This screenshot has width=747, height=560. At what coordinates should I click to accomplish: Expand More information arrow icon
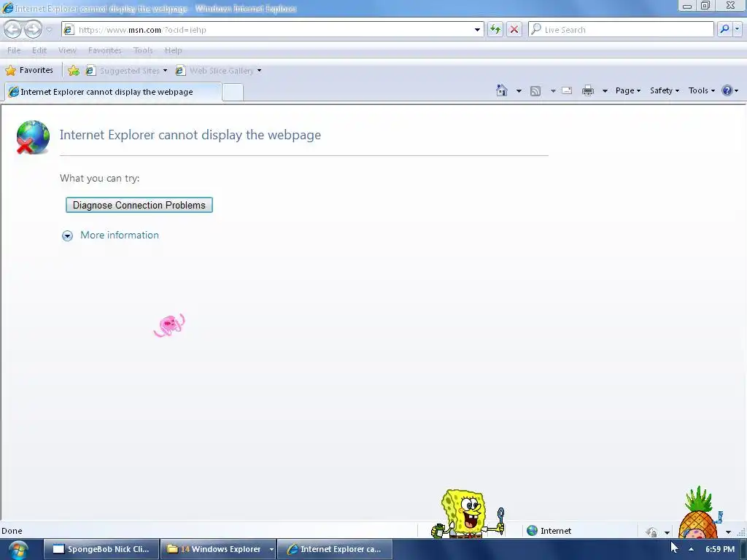tap(67, 236)
